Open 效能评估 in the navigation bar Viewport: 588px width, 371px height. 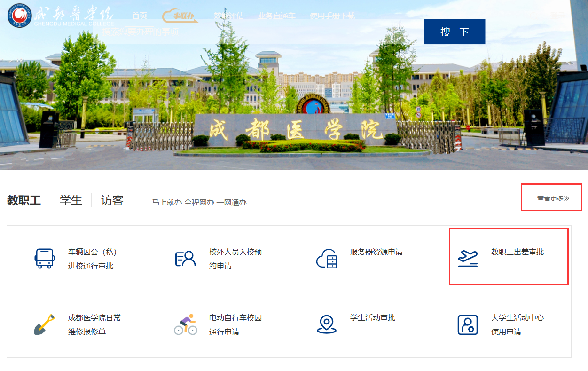coord(229,16)
